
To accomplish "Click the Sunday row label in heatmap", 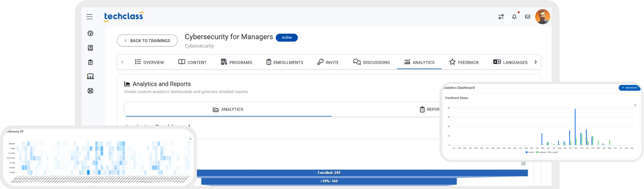I will point(12,173).
